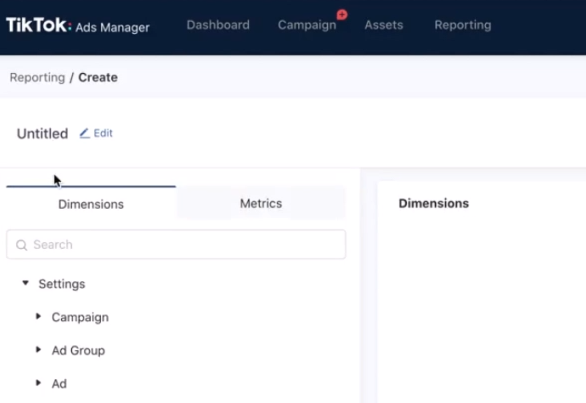This screenshot has height=403, width=586.
Task: Go to Assets in navigation bar
Action: click(x=384, y=25)
